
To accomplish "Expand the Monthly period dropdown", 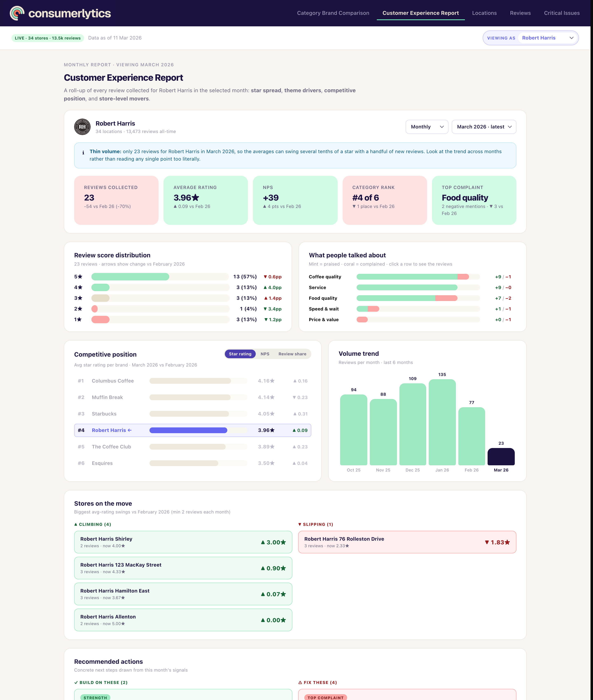I will (427, 127).
